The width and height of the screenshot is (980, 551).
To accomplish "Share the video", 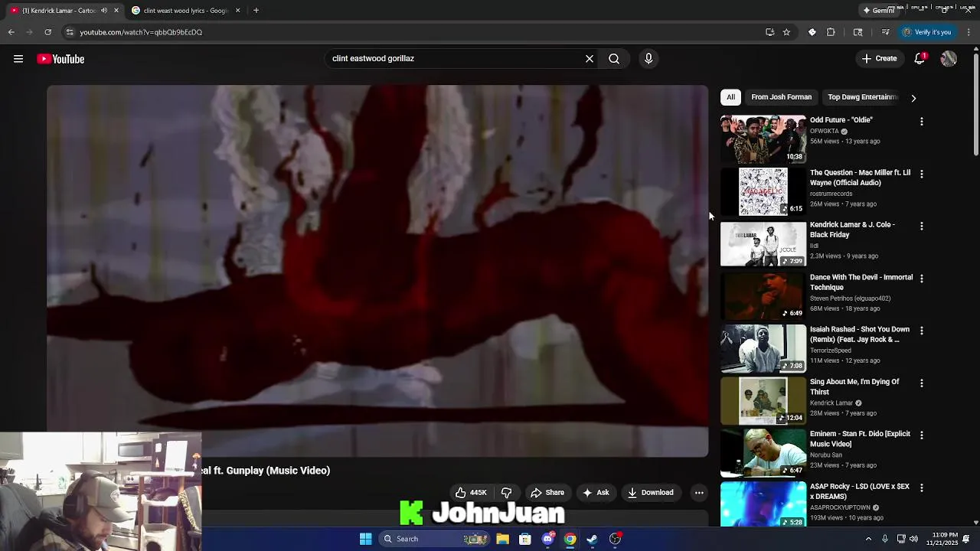I will (547, 493).
